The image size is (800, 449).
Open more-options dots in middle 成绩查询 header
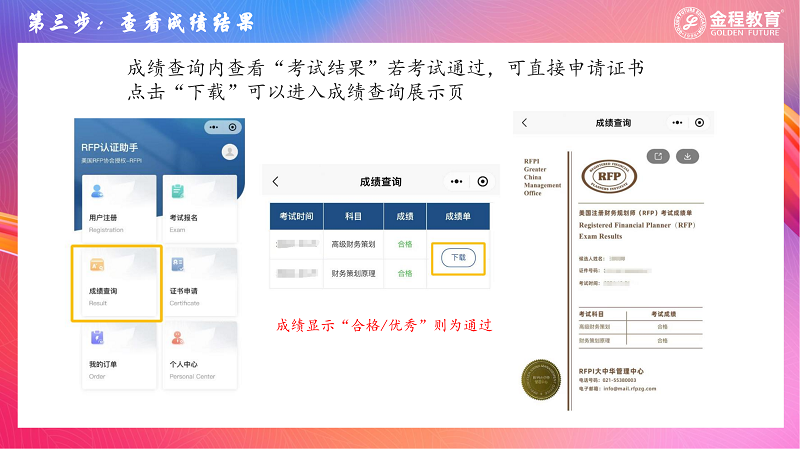457,182
